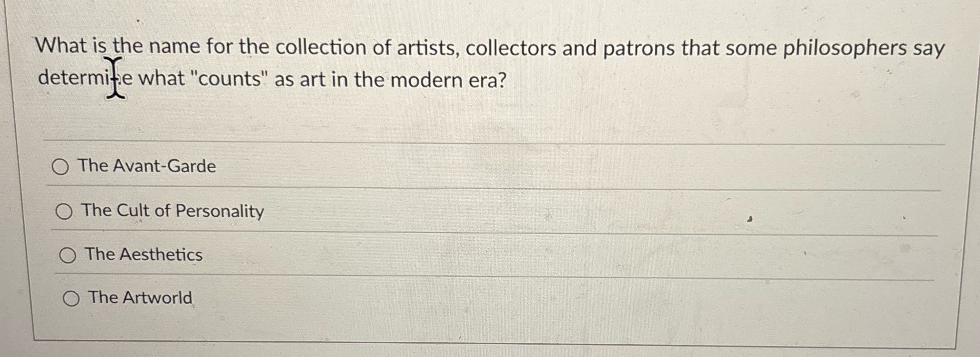Click the answer text The Avant-Garde

coord(146,166)
